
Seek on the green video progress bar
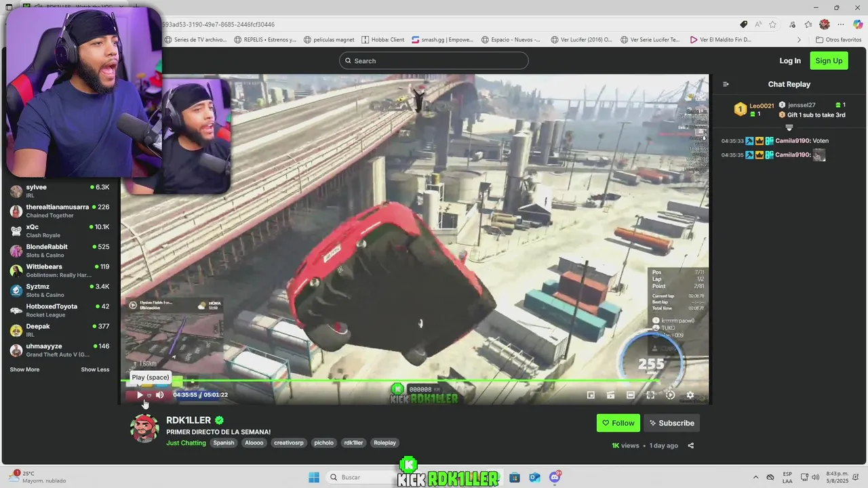click(x=415, y=381)
